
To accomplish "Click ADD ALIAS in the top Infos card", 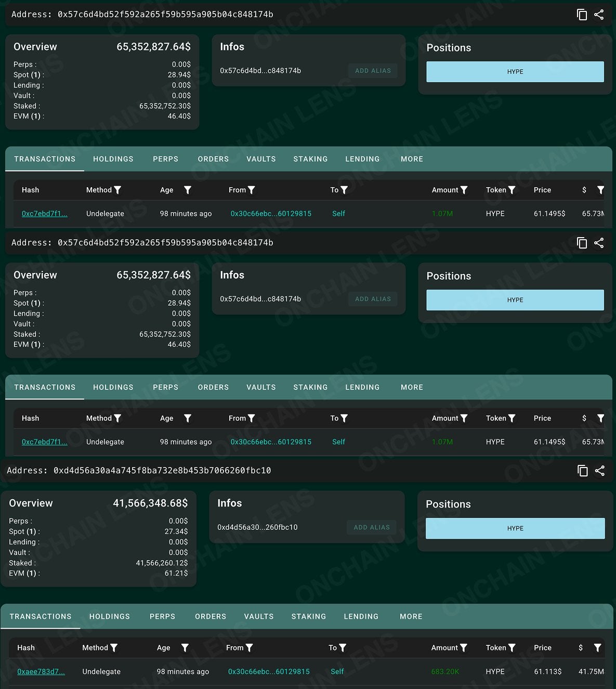I will coord(373,71).
